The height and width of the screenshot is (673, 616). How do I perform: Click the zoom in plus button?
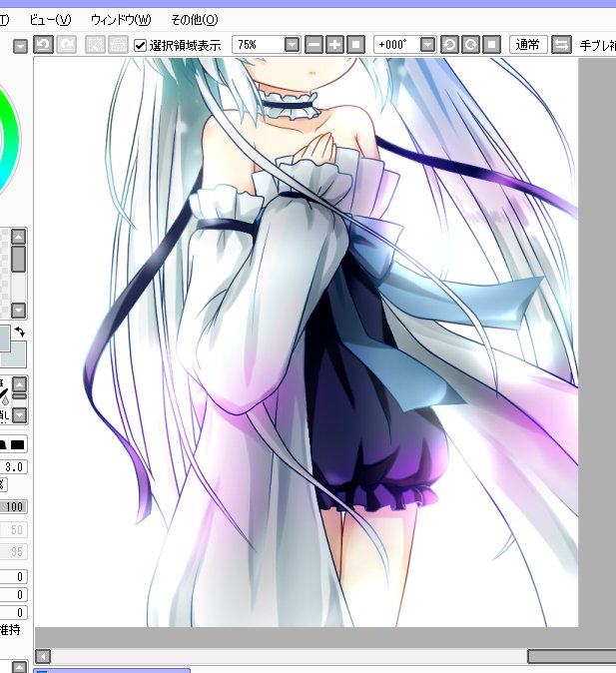coord(334,45)
